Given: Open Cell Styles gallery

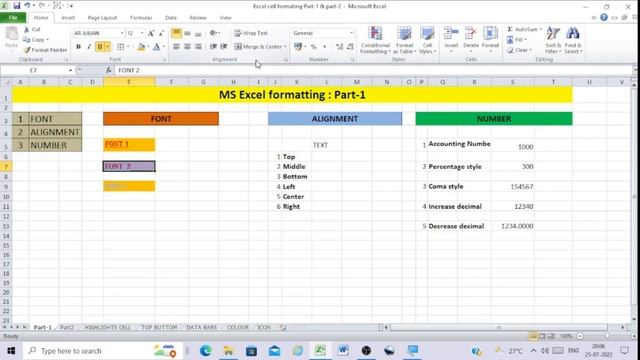Looking at the screenshot, I should (427, 40).
